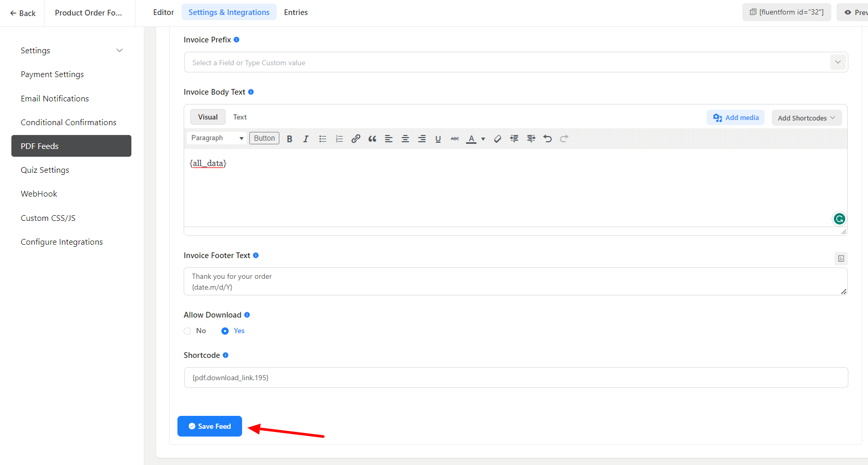
Task: Select No for Allow Download
Action: coord(188,331)
